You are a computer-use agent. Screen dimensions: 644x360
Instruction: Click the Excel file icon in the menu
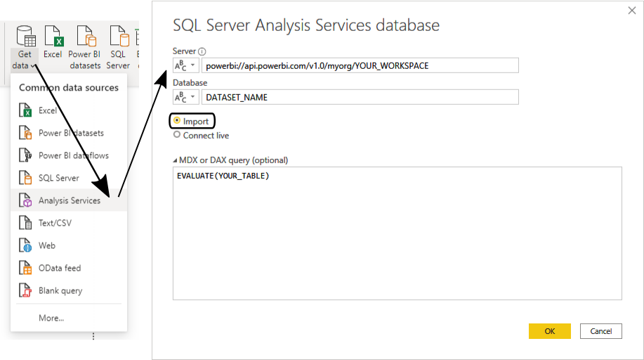pos(25,110)
